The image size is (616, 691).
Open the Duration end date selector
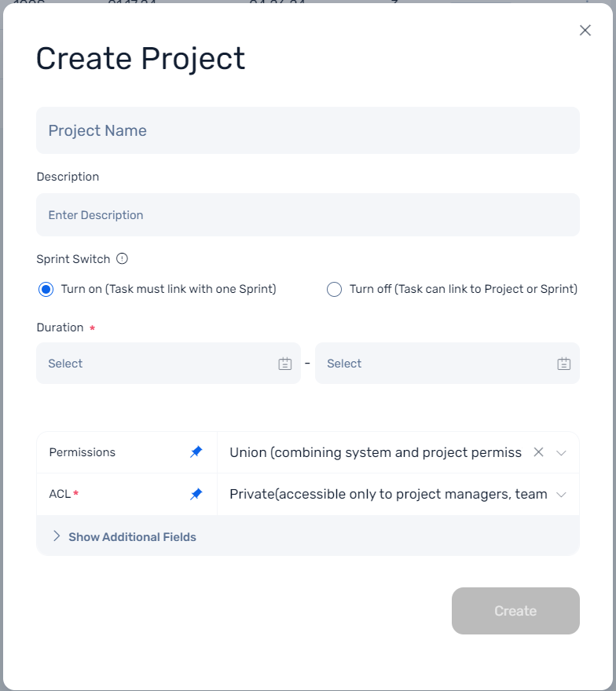(x=447, y=364)
